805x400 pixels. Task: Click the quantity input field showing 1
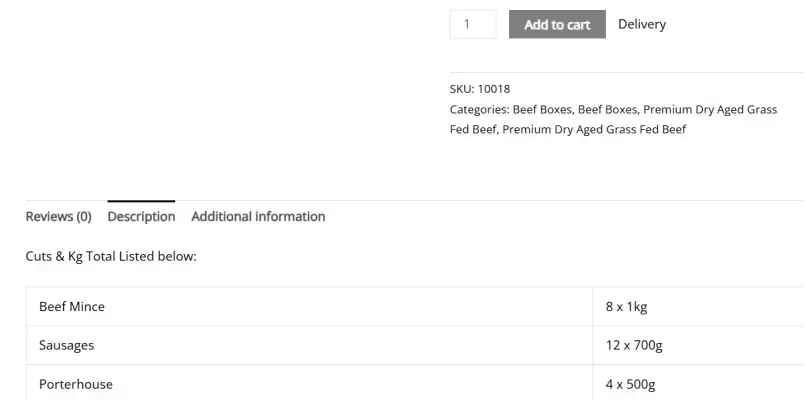tap(473, 24)
